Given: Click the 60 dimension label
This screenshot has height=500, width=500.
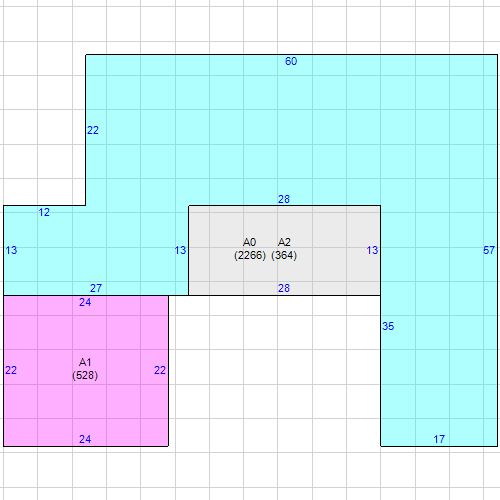Looking at the screenshot, I should click(x=291, y=61).
